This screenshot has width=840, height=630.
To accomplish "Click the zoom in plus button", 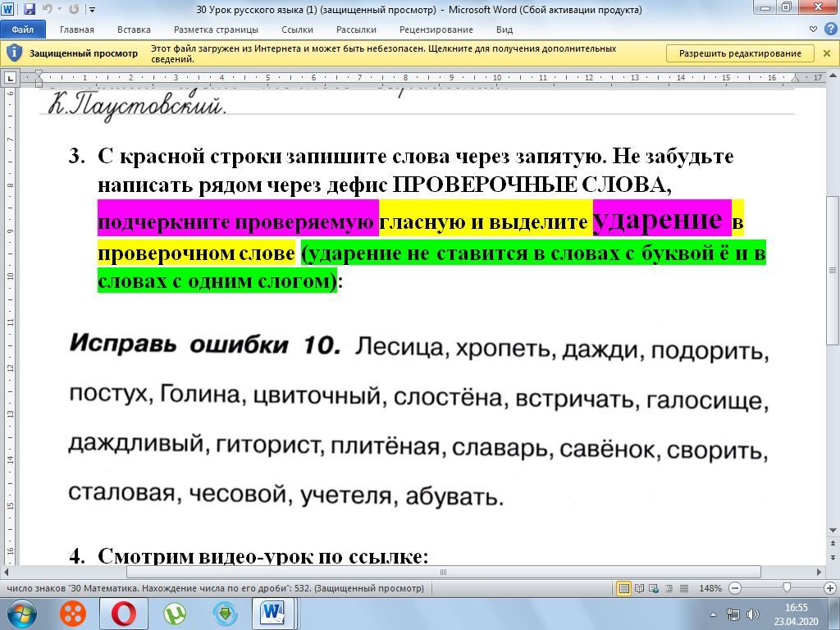I will tap(830, 588).
